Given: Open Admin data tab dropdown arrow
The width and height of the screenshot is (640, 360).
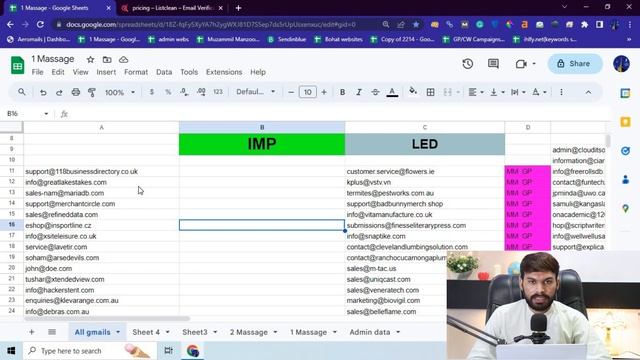Looking at the screenshot, I should [398, 332].
